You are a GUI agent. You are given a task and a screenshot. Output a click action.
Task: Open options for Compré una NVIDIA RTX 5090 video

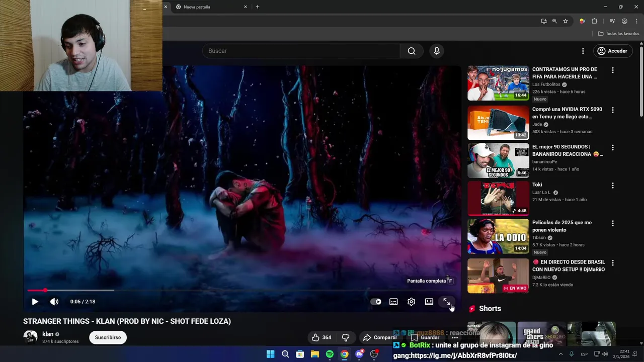point(612,110)
